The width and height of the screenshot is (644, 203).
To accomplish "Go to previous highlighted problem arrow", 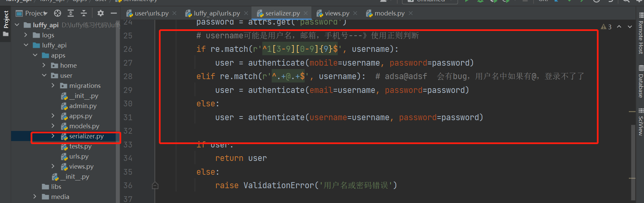I will click(619, 27).
